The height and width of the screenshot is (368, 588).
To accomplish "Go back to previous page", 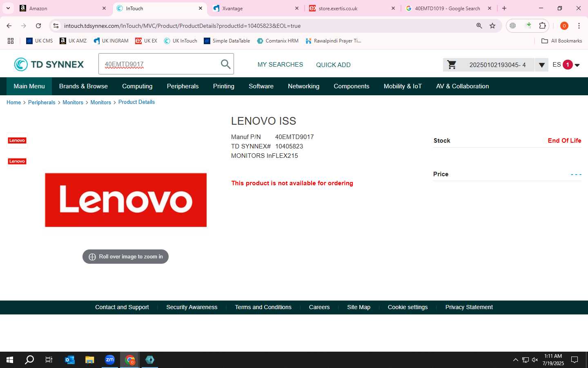I will tap(9, 26).
